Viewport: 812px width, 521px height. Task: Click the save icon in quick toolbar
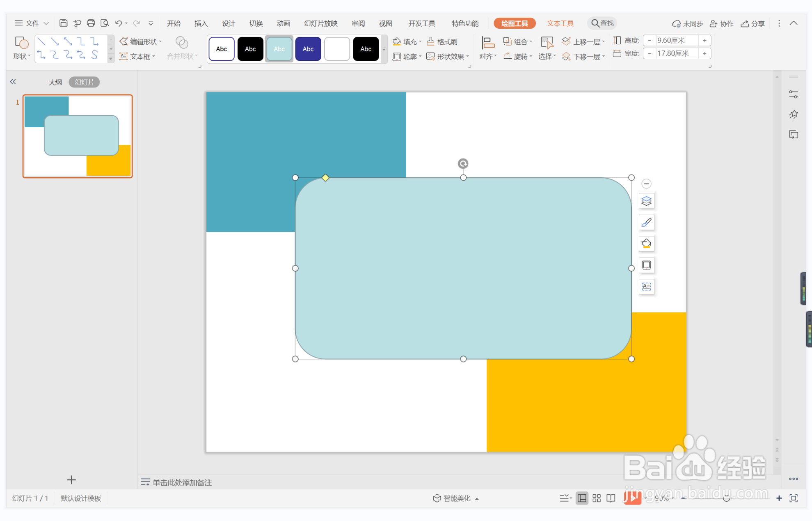[x=63, y=23]
